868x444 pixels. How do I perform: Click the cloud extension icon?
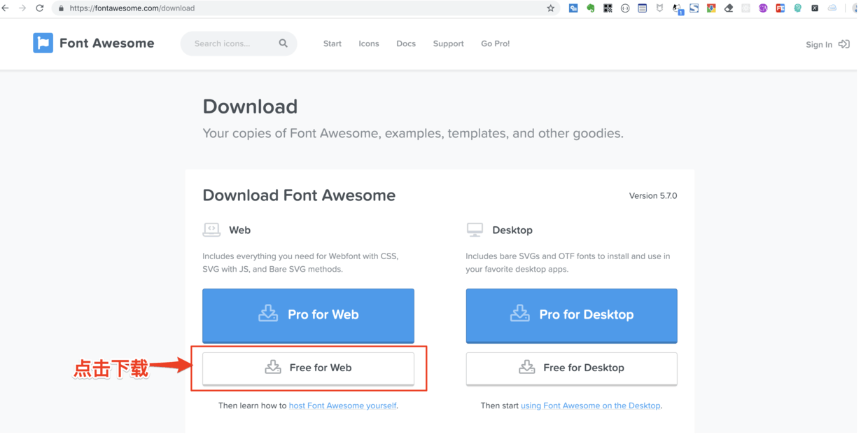832,8
